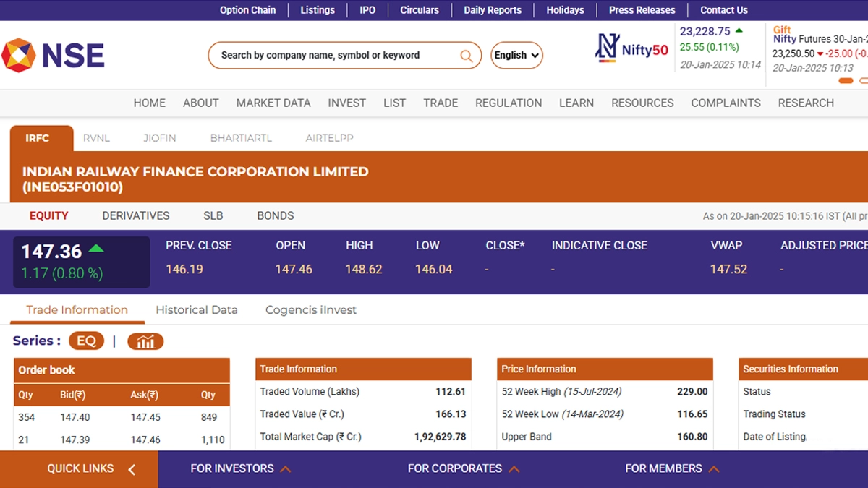Image resolution: width=868 pixels, height=488 pixels.
Task: Click the Nifty50 logo
Action: 631,49
